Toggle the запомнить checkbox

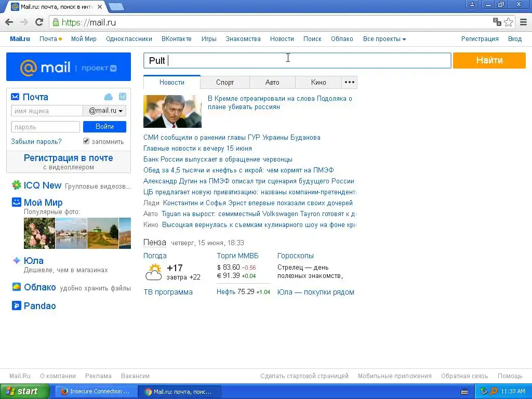pyautogui.click(x=86, y=141)
